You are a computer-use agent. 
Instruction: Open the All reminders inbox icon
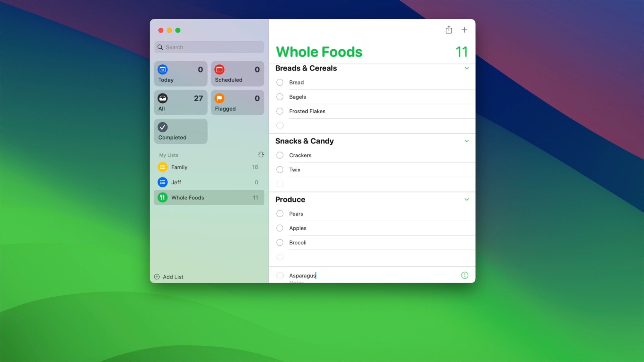pyautogui.click(x=163, y=98)
